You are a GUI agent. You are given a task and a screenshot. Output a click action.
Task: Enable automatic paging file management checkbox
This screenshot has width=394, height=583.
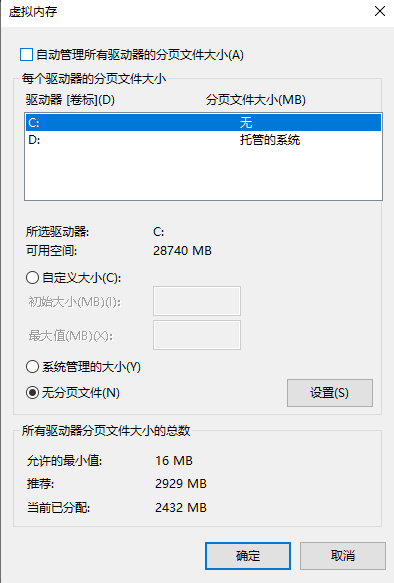pyautogui.click(x=27, y=55)
